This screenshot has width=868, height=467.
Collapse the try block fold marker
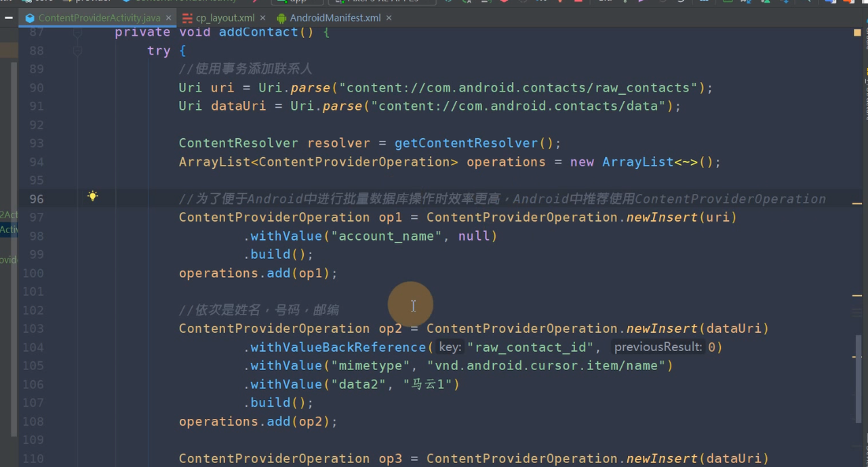click(x=78, y=51)
